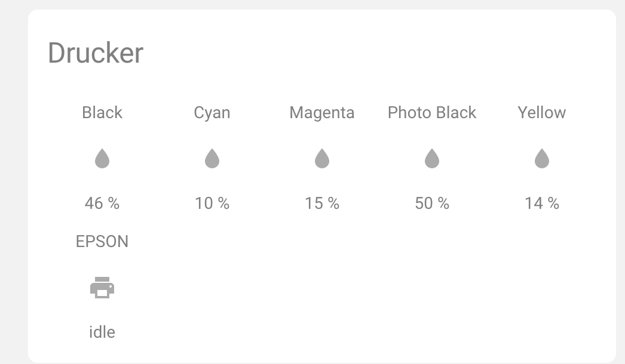Screen dimensions: 625x364
Task: Select the Photo Black droplet icon
Action: 432,159
